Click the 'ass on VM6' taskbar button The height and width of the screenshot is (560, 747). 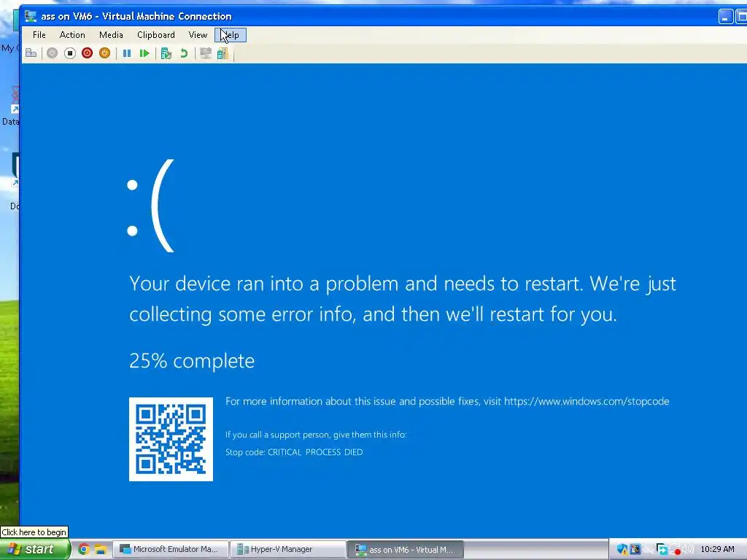406,549
